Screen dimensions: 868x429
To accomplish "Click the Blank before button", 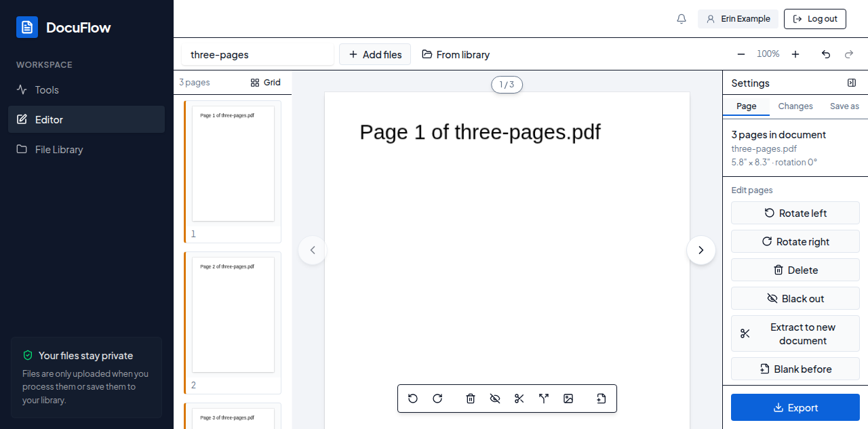I will pyautogui.click(x=795, y=369).
